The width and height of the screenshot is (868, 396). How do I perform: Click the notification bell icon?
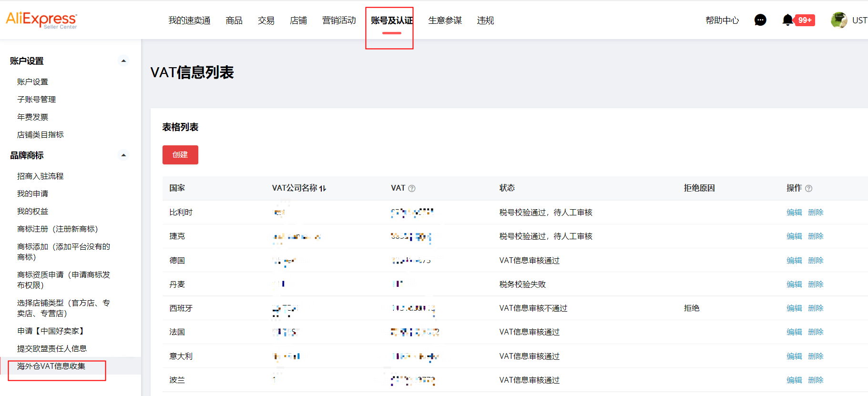pos(788,20)
